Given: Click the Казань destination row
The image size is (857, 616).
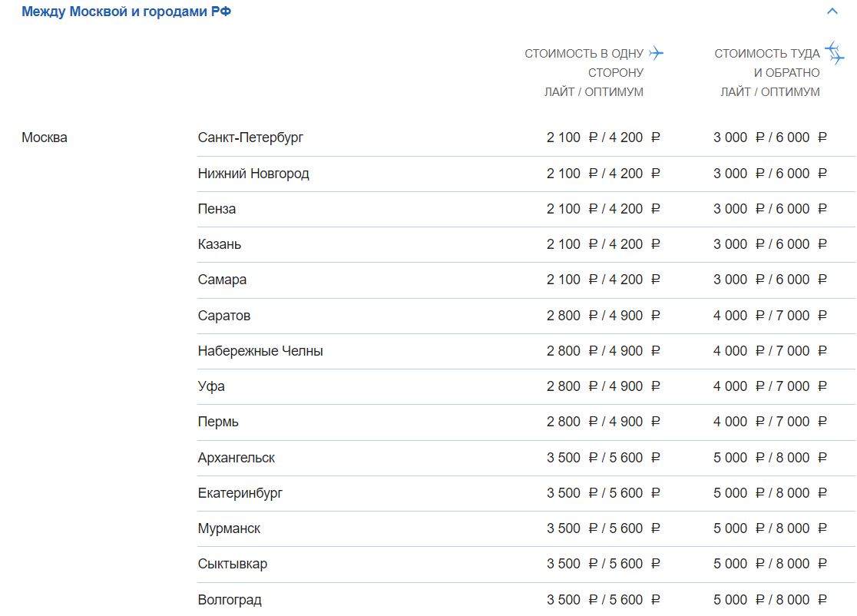Looking at the screenshot, I should pos(220,244).
